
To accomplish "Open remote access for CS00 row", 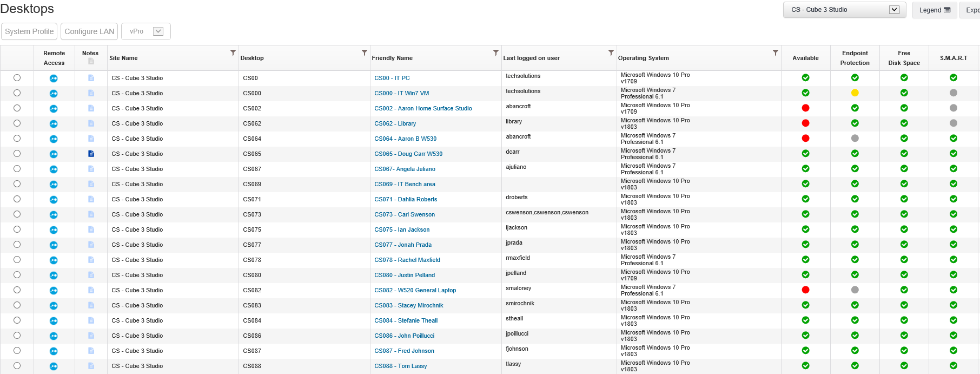I will [x=54, y=78].
